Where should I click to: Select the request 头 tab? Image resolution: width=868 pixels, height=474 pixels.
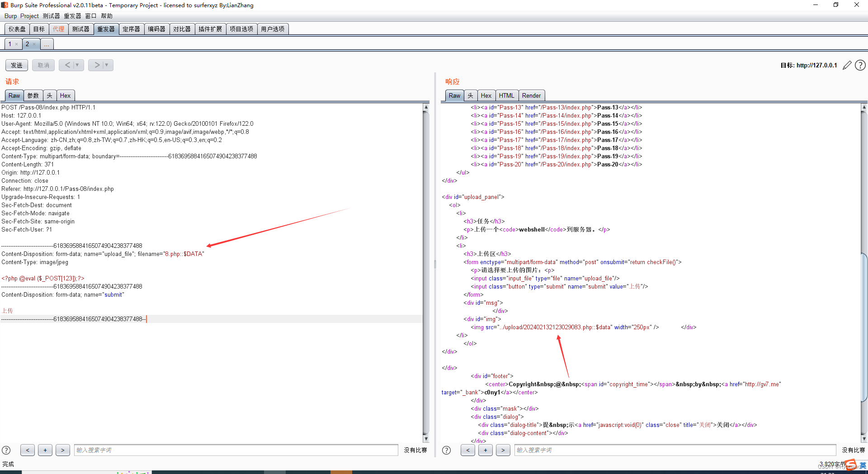(x=50, y=95)
